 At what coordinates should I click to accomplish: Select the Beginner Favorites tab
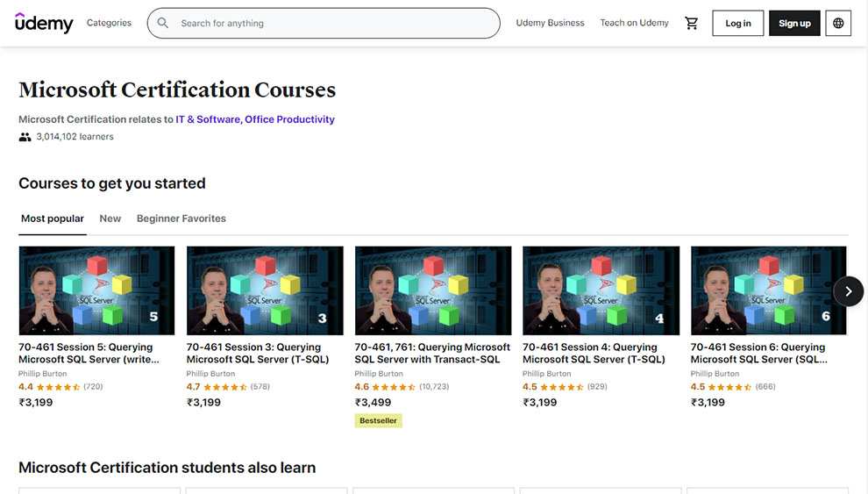pyautogui.click(x=181, y=218)
